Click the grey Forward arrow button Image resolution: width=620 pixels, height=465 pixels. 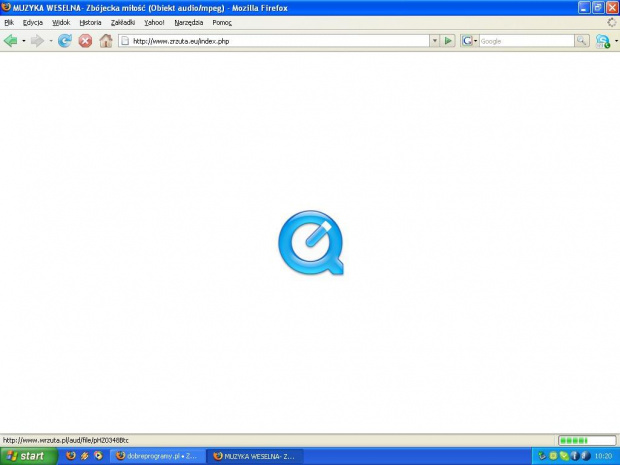[38, 41]
